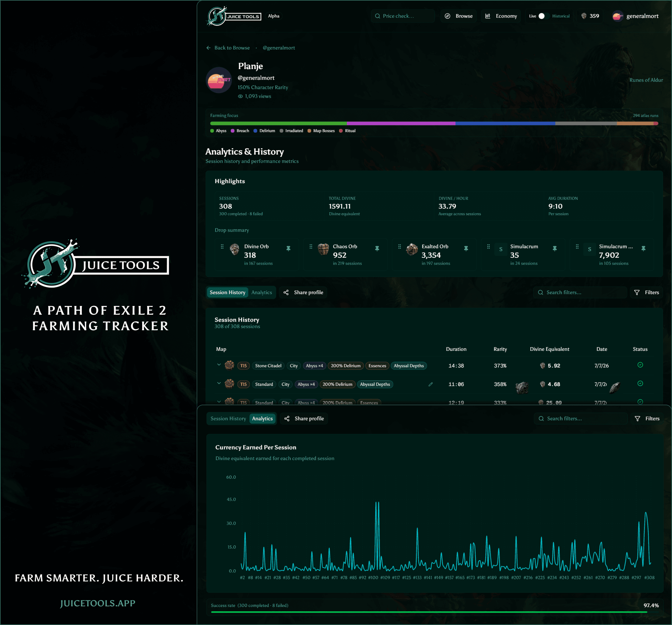Unpin the Simulacrum 35 card
The height and width of the screenshot is (625, 672).
pos(555,249)
